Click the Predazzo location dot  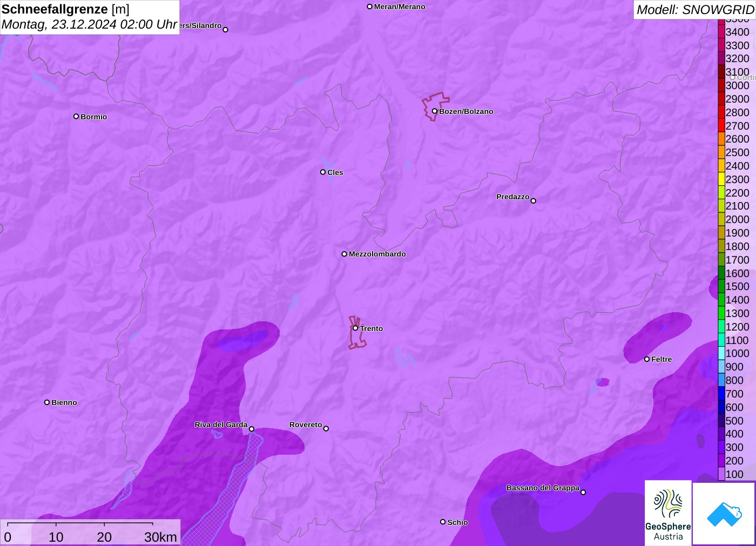pos(533,201)
